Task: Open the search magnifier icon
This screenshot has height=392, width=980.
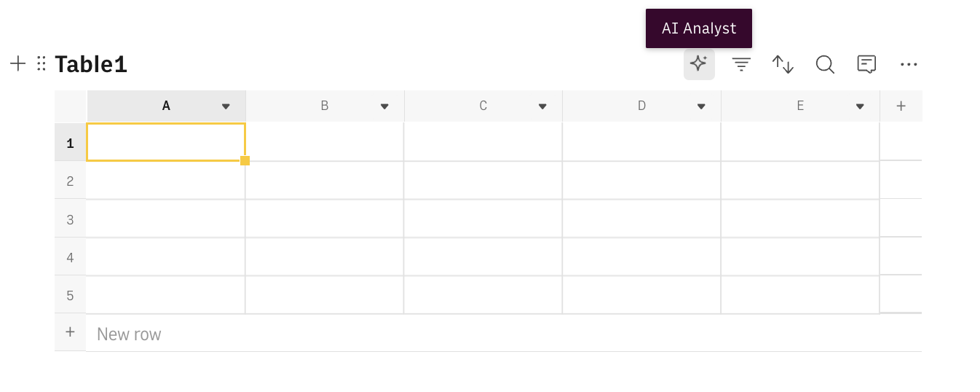Action: click(824, 64)
